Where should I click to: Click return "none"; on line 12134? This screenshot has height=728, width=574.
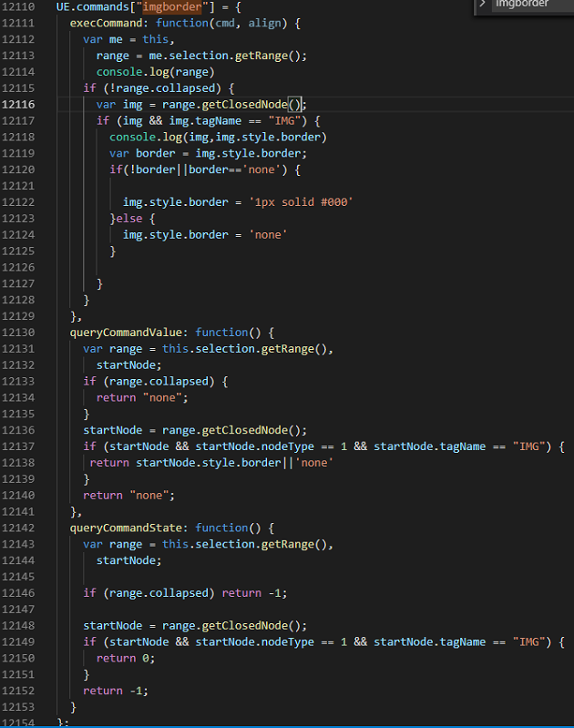[x=142, y=397]
